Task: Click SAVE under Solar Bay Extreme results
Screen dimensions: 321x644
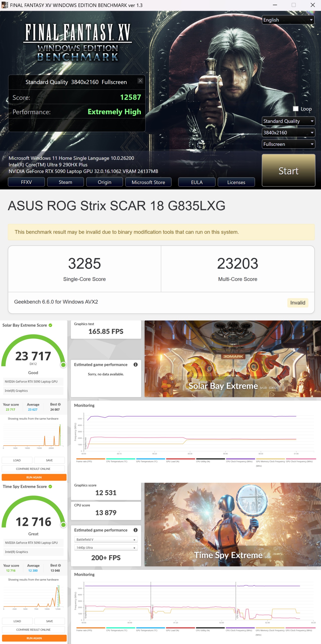Action: coord(49,460)
